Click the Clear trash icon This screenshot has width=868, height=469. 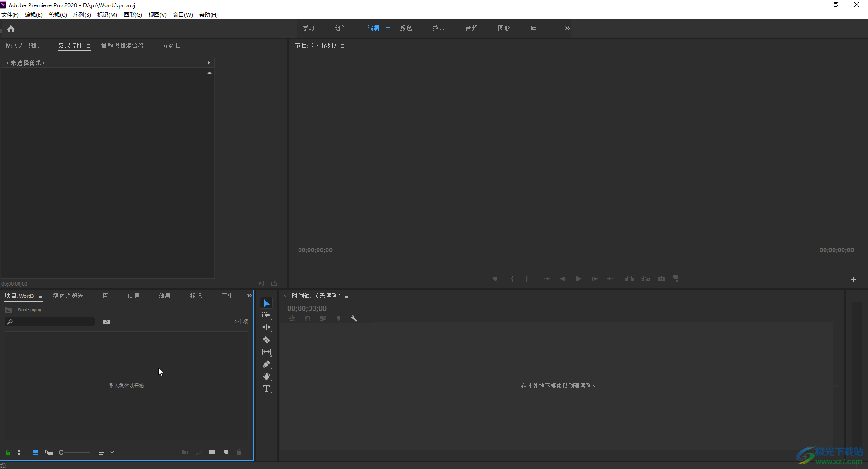pos(240,452)
